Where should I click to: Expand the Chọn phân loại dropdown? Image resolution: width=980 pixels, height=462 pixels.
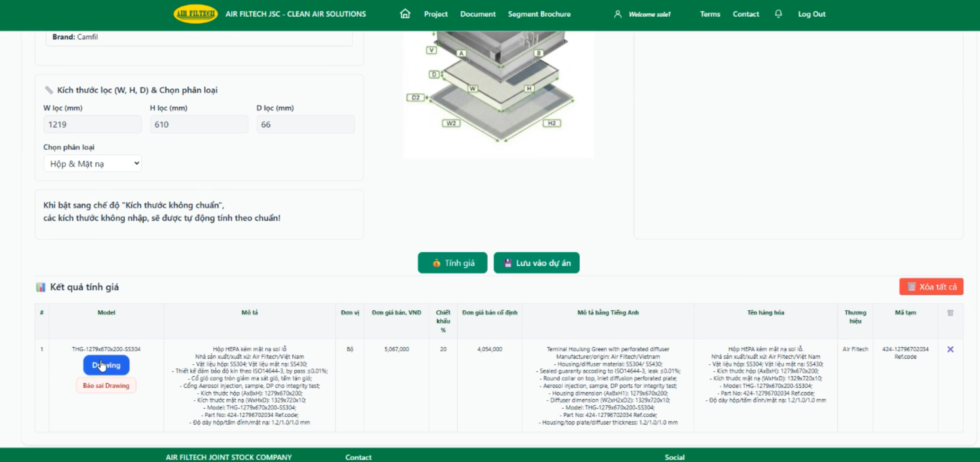point(92,163)
